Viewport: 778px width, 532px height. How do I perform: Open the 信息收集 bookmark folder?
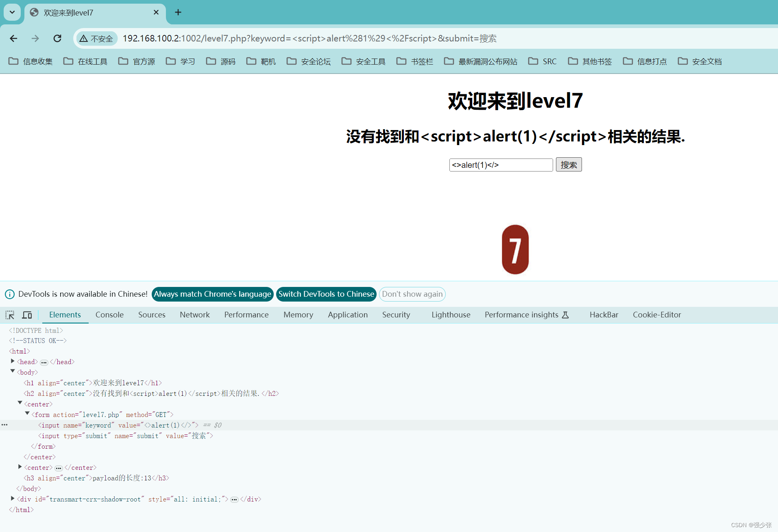[31, 61]
